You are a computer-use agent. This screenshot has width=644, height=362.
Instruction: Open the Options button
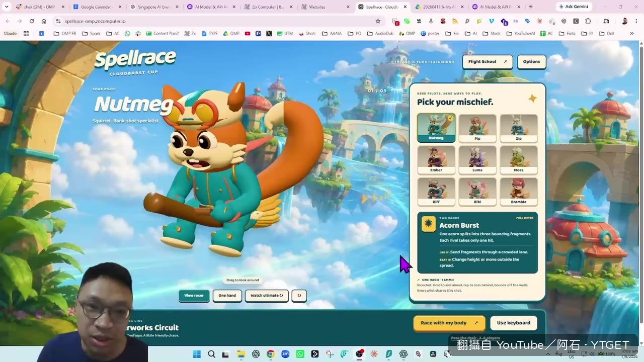click(531, 62)
